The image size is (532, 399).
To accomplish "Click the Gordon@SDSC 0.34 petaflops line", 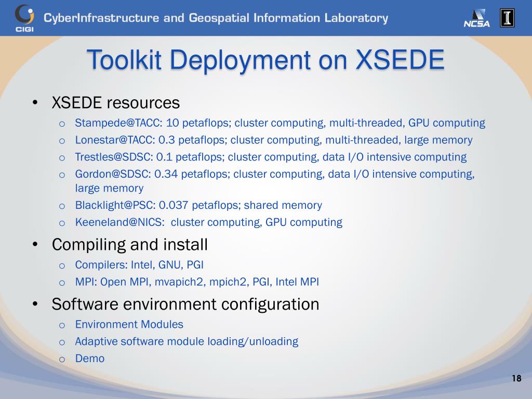I will [x=275, y=181].
